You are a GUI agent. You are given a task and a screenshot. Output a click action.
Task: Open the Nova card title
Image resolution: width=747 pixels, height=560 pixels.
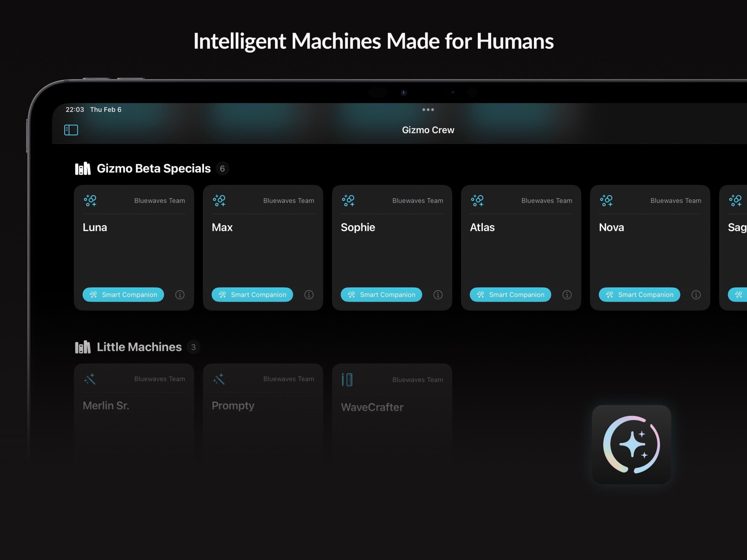click(x=611, y=227)
